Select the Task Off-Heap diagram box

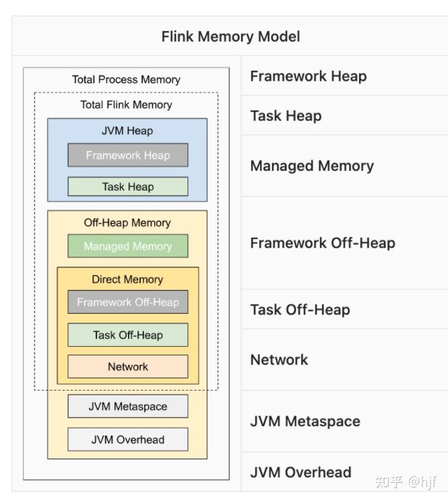(x=127, y=335)
